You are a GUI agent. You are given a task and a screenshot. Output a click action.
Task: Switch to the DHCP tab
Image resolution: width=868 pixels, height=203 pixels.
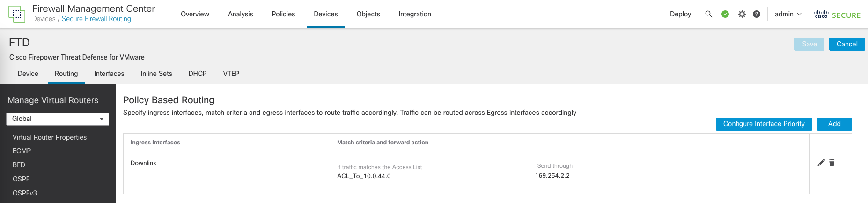198,74
